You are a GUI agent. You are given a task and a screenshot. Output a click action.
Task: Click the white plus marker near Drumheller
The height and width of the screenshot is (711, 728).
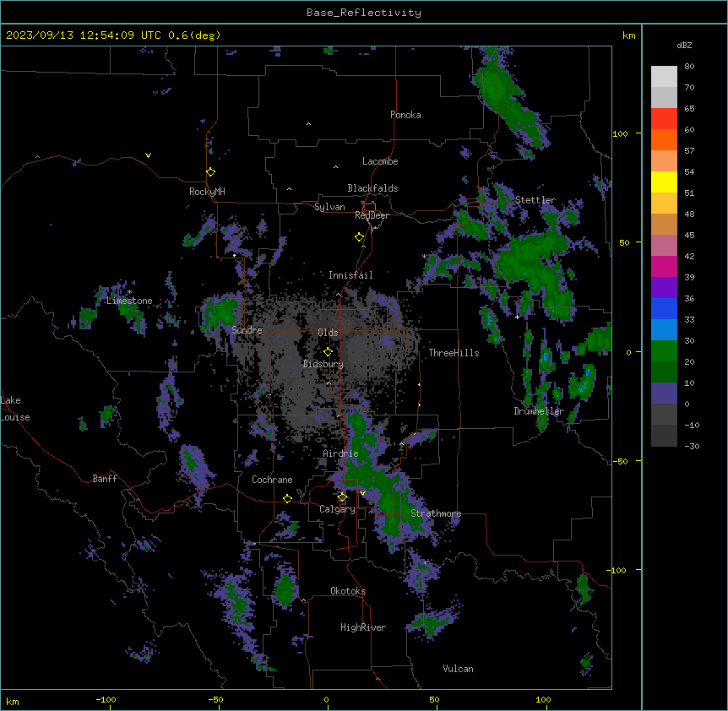pyautogui.click(x=517, y=317)
